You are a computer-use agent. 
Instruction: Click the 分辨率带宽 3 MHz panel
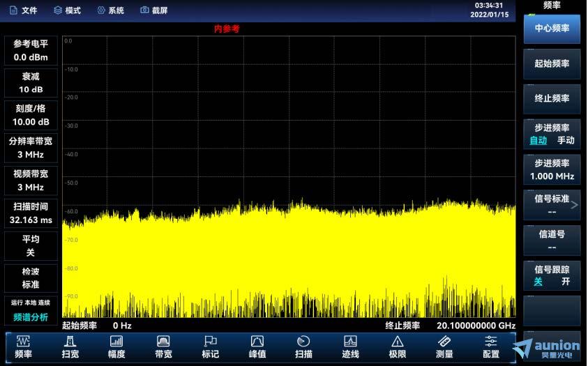point(31,148)
